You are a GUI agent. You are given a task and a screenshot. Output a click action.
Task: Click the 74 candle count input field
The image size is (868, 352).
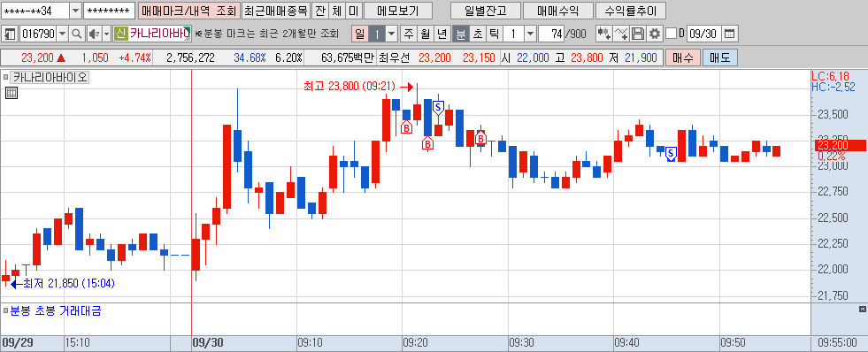click(551, 34)
